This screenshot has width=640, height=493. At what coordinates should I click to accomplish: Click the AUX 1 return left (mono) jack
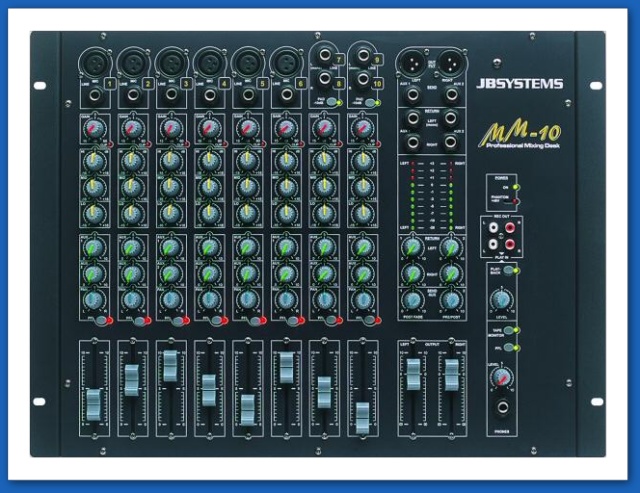pos(413,119)
